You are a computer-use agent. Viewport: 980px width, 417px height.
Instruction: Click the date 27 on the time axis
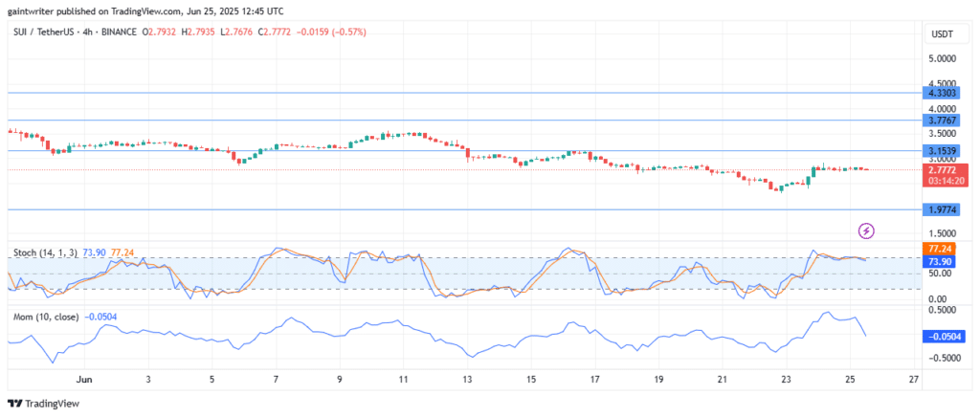pos(914,379)
